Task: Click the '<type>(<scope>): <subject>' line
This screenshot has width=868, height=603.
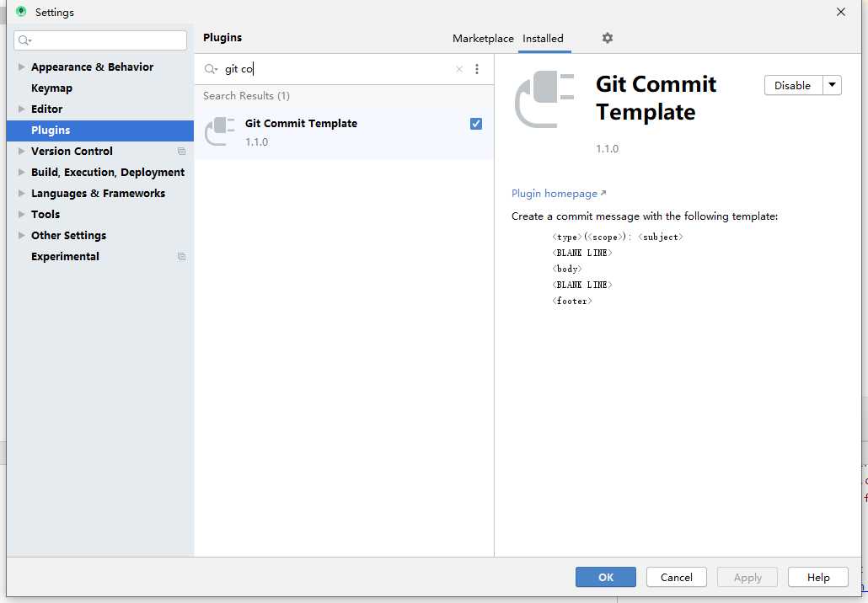Action: pos(617,237)
